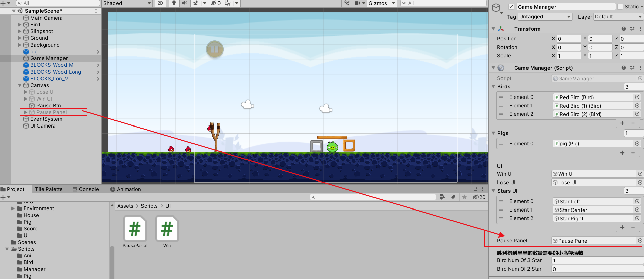
Task: Open Transform three-dot context menu
Action: pyautogui.click(x=641, y=29)
